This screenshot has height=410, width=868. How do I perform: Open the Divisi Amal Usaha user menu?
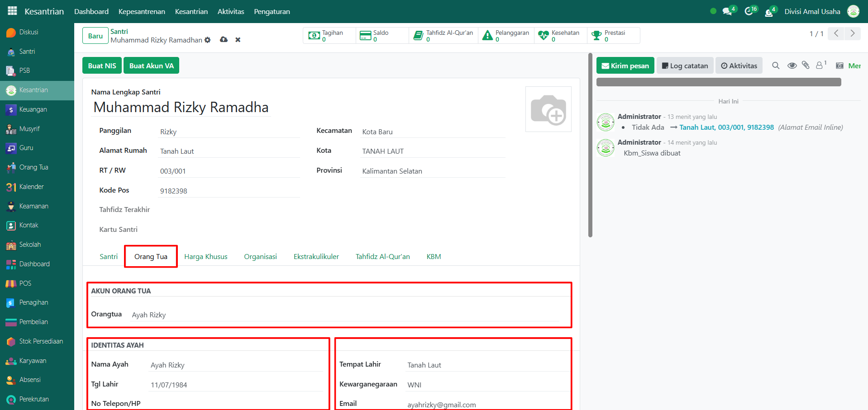tap(812, 11)
